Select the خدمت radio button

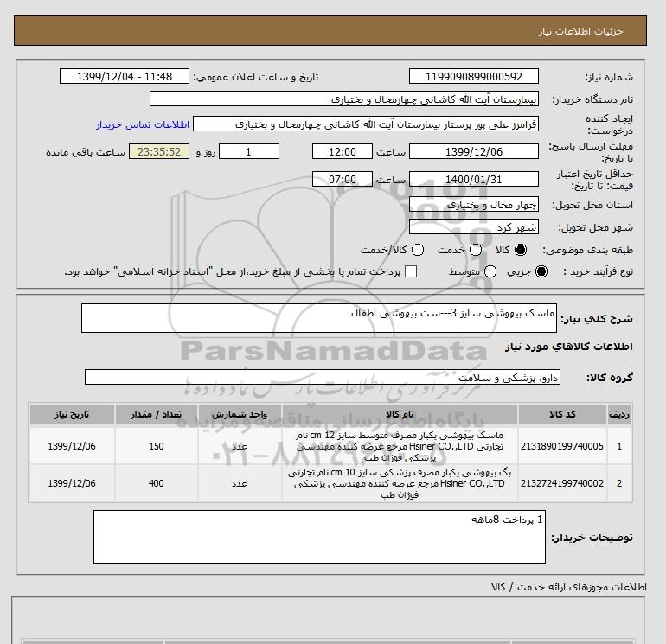pyautogui.click(x=476, y=250)
